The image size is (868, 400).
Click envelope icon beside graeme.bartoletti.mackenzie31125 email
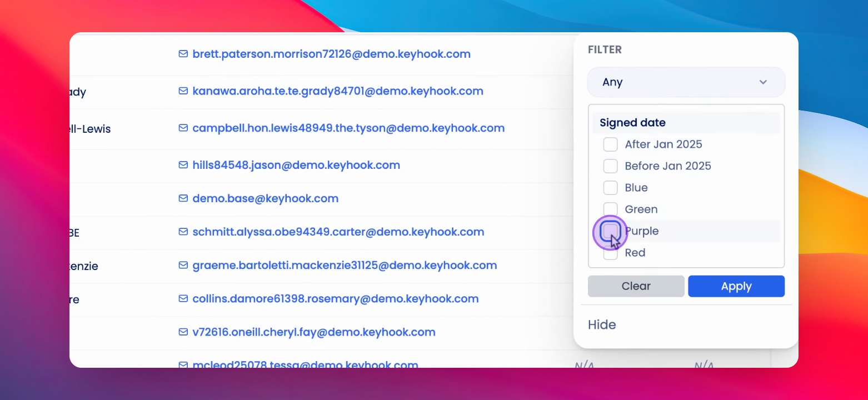coord(183,265)
